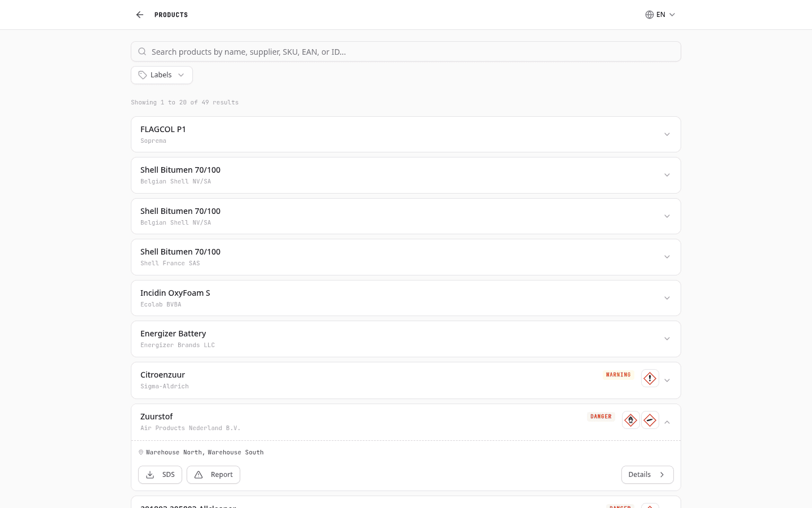Click Air Products Nederland B.V. supplier text
The width and height of the screenshot is (812, 508).
click(x=191, y=428)
